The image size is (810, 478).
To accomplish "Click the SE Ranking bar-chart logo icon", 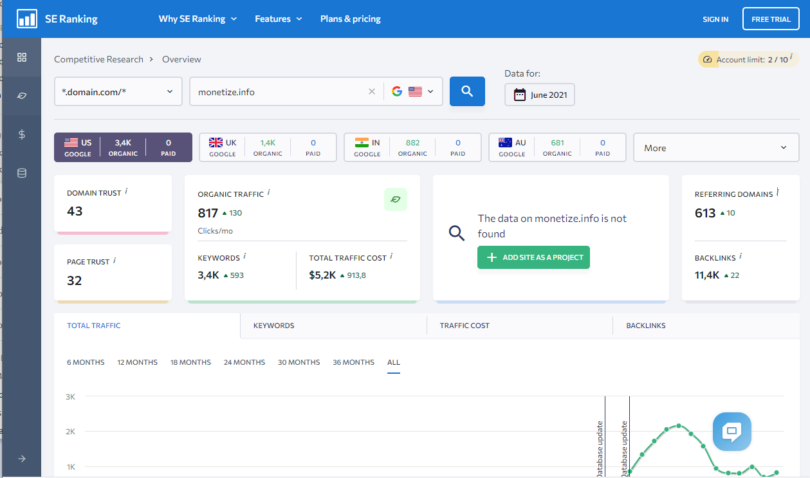I will click(x=26, y=19).
